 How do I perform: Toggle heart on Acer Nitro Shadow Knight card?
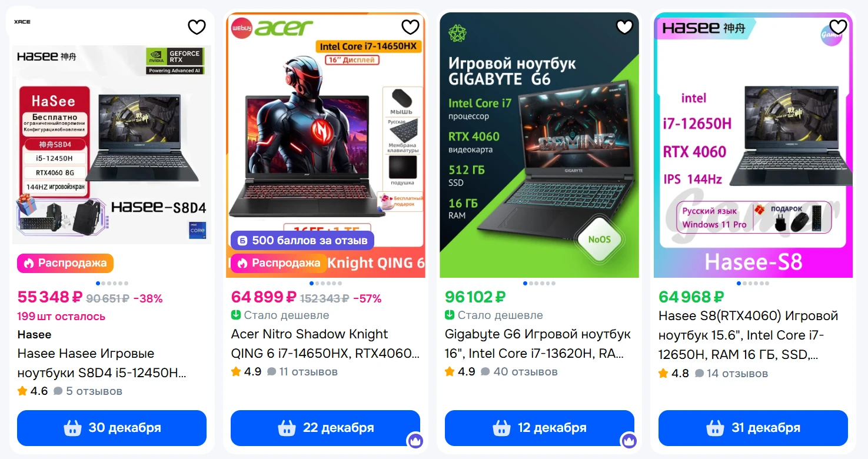(410, 27)
